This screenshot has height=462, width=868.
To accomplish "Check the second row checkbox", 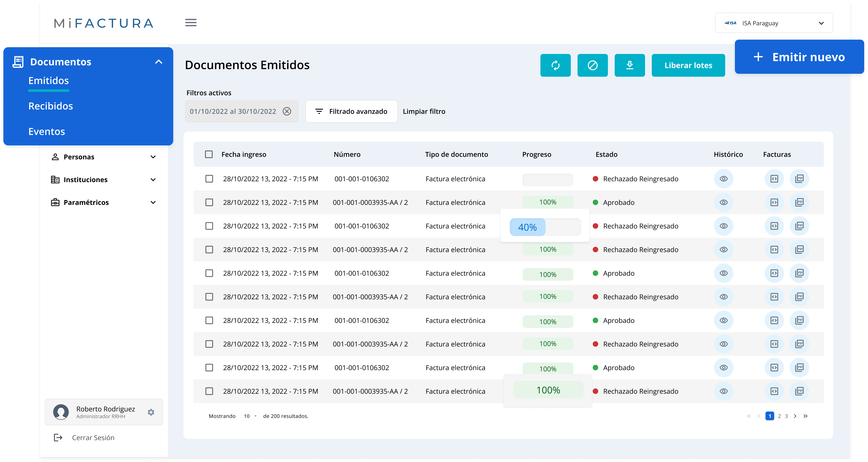I will [x=209, y=202].
